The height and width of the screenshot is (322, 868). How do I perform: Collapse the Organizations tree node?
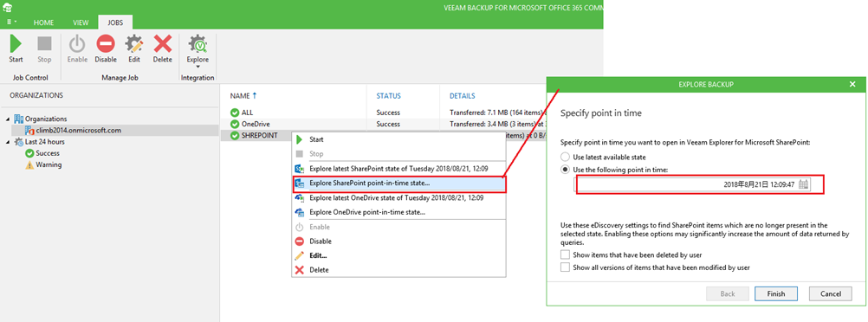point(8,119)
